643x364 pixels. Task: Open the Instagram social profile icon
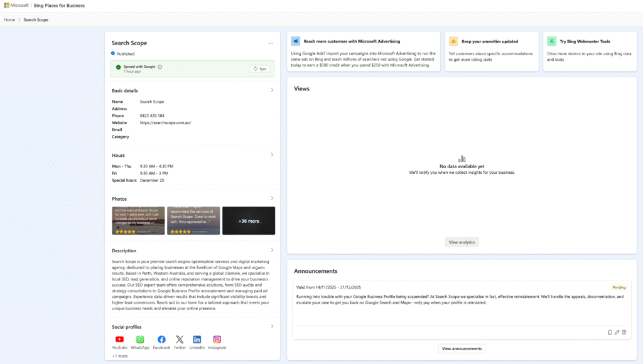[217, 339]
